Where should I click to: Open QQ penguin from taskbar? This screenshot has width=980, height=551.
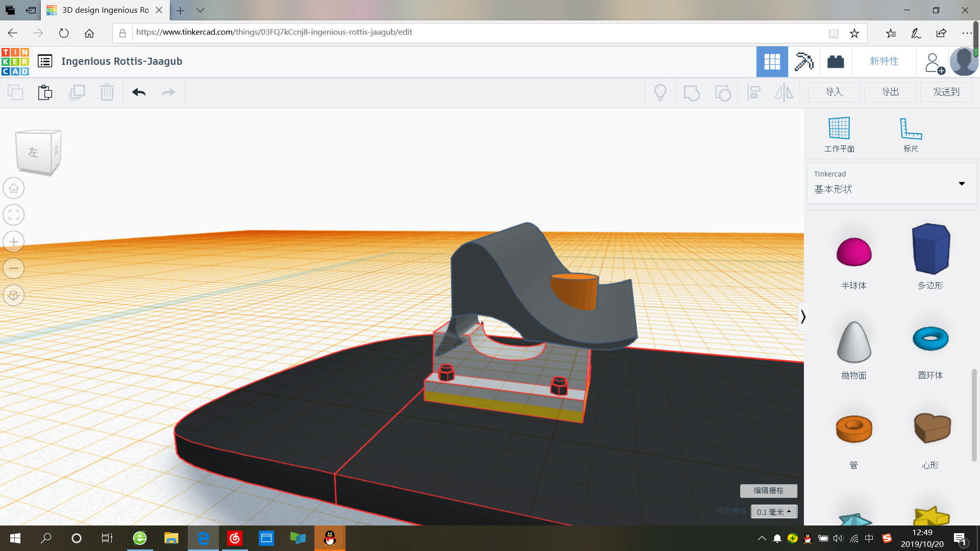[330, 538]
